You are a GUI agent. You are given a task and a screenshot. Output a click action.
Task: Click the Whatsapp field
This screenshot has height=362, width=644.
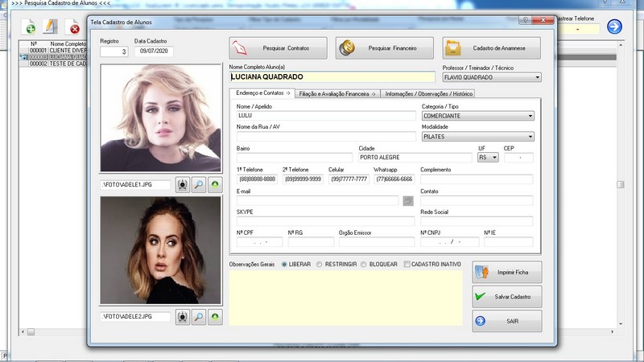394,179
